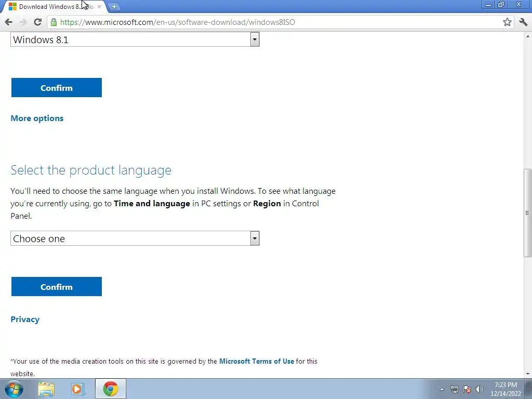Screen dimensions: 532x399
Task: Open Action Center flag icon
Action: click(467, 389)
